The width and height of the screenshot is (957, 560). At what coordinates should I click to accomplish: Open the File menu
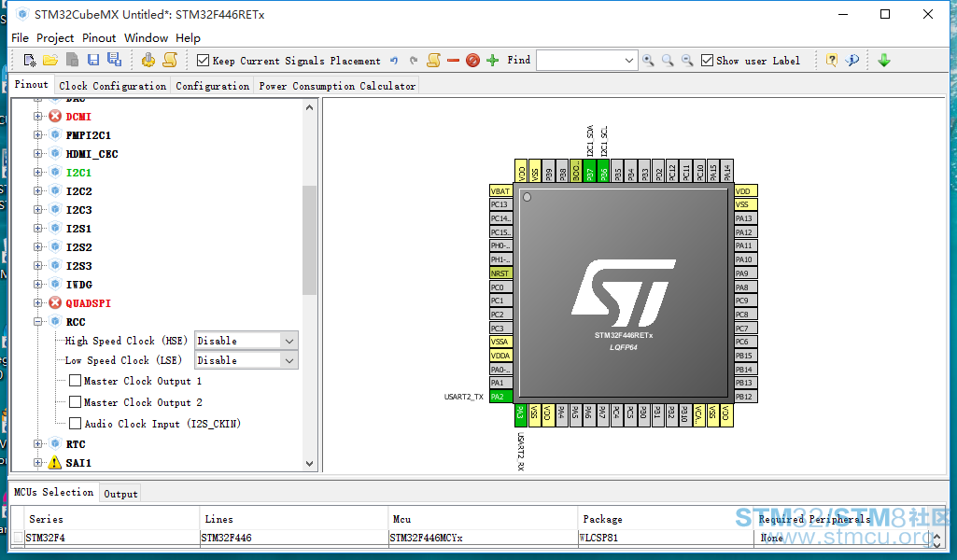[x=20, y=38]
